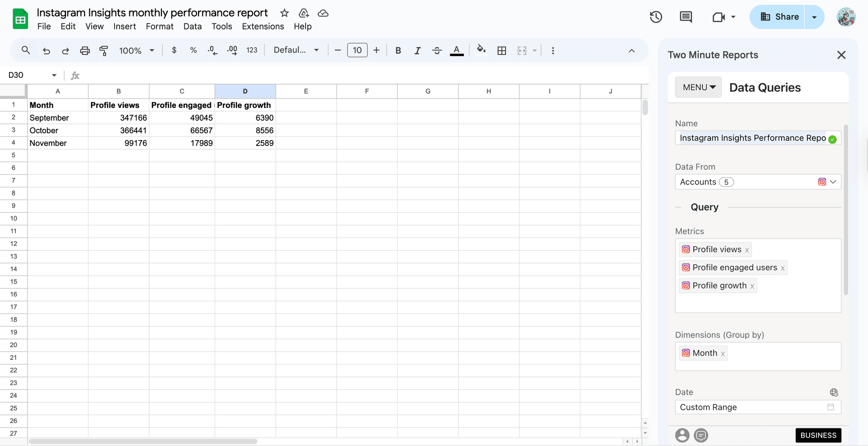Open version history
868x446 pixels.
pyautogui.click(x=656, y=17)
